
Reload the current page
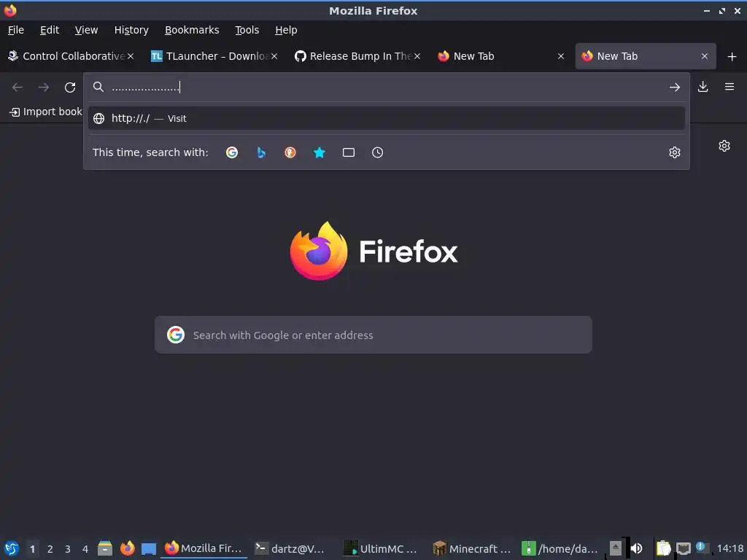tap(70, 87)
